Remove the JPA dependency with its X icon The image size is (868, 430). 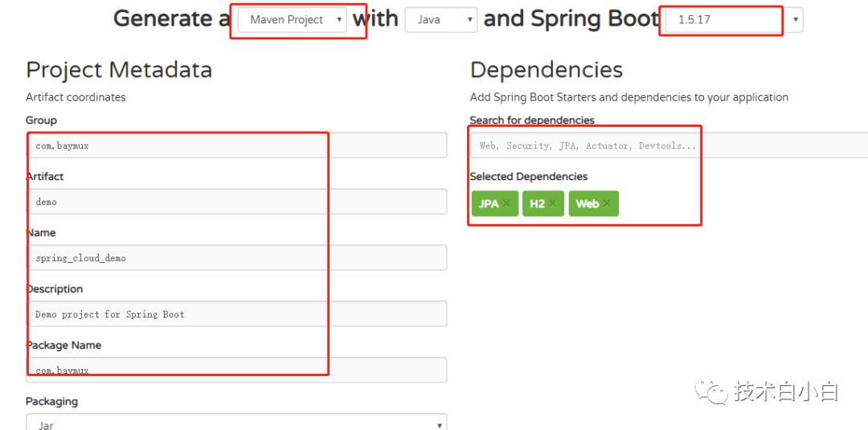(506, 203)
